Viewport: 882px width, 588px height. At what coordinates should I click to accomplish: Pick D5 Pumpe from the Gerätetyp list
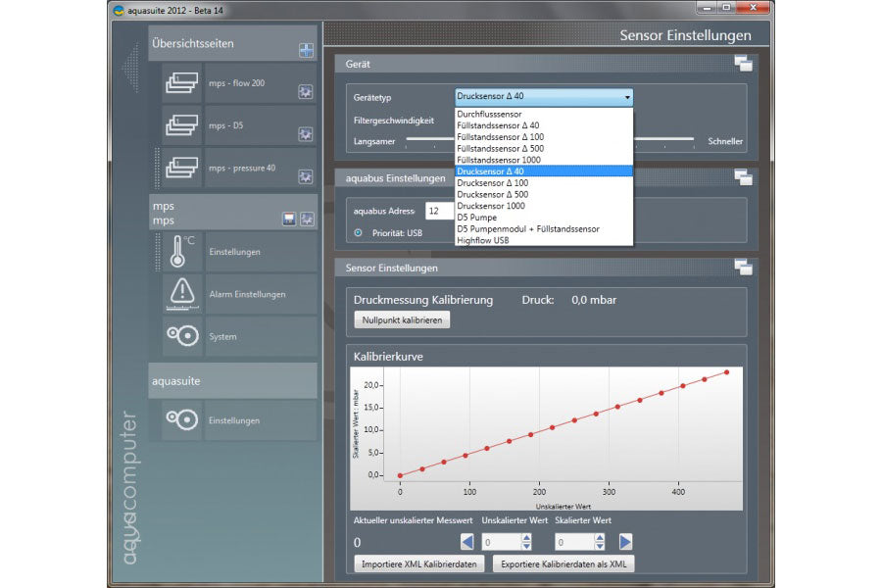477,218
